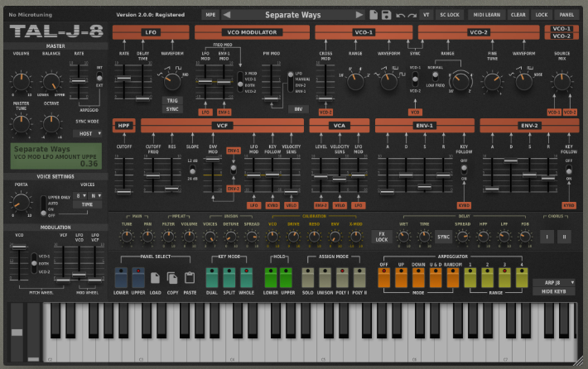This screenshot has height=369, width=588.
Task: Toggle the INT/EXT rate switch
Action: 99,76
